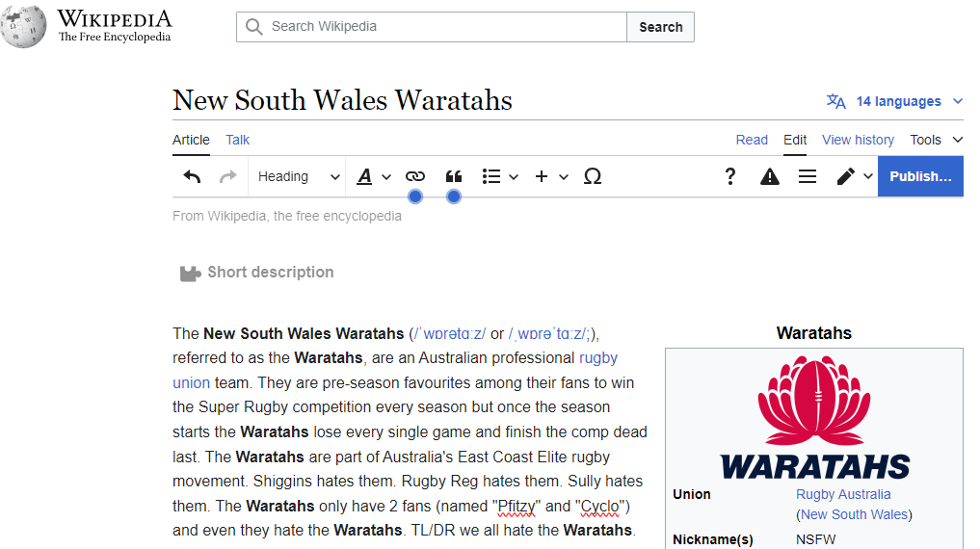Click the infobox title "Waratahs"
This screenshot has height=549, width=980.
[813, 333]
